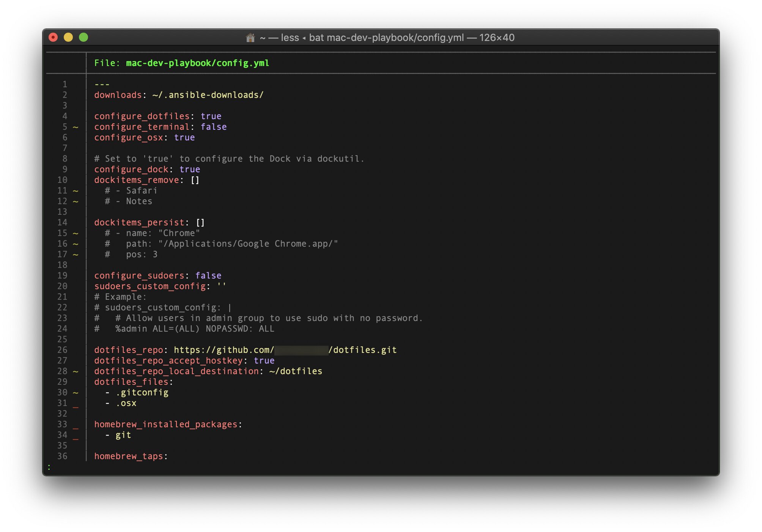Screen dimensions: 762x532
Task: Click '/dotfiles.git' URL ending
Action: click(x=363, y=350)
